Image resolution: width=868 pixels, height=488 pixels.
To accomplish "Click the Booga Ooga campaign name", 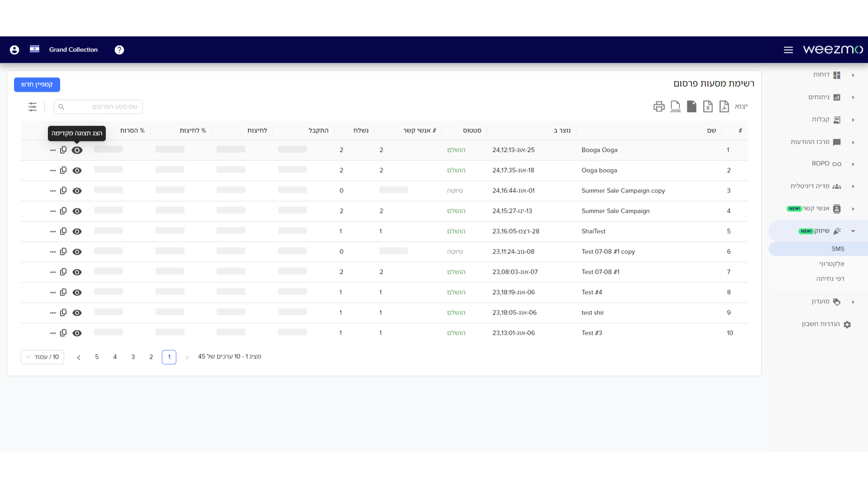I will point(599,150).
